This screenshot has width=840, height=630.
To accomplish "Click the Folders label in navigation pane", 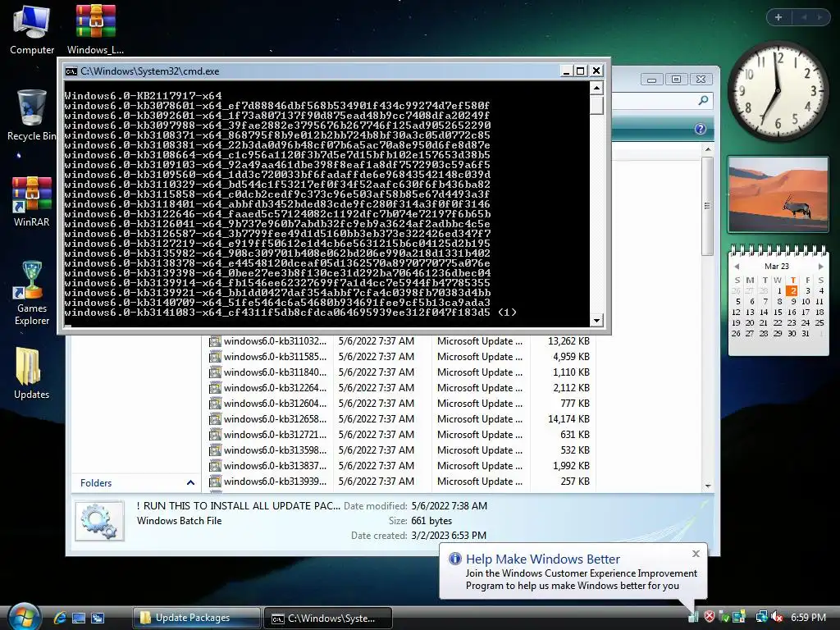I will point(96,482).
